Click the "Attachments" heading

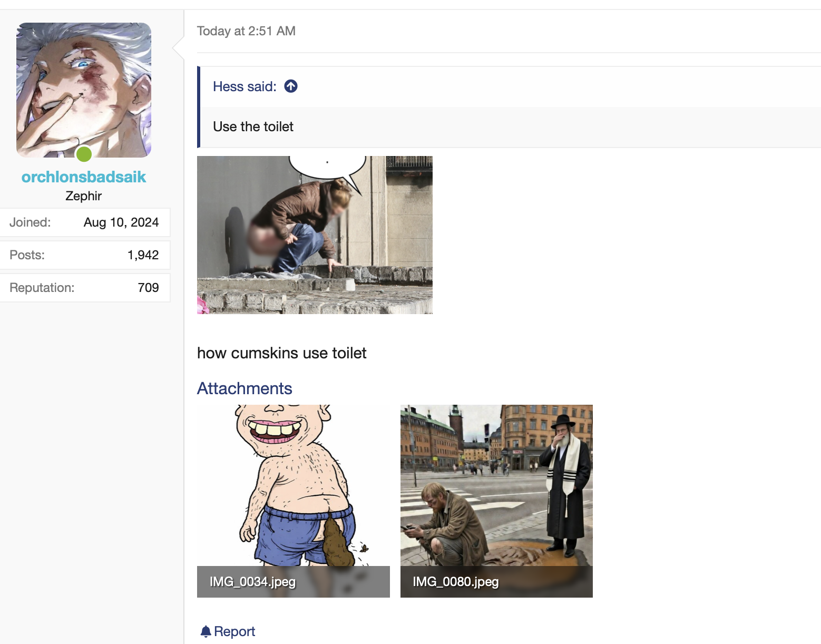[x=245, y=388]
